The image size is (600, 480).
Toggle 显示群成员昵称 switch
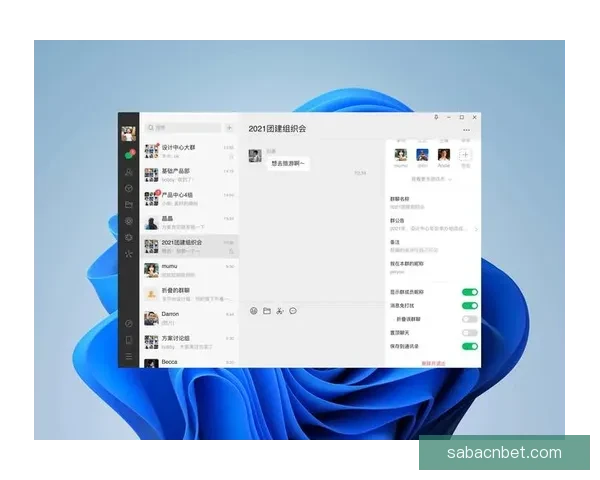[469, 292]
